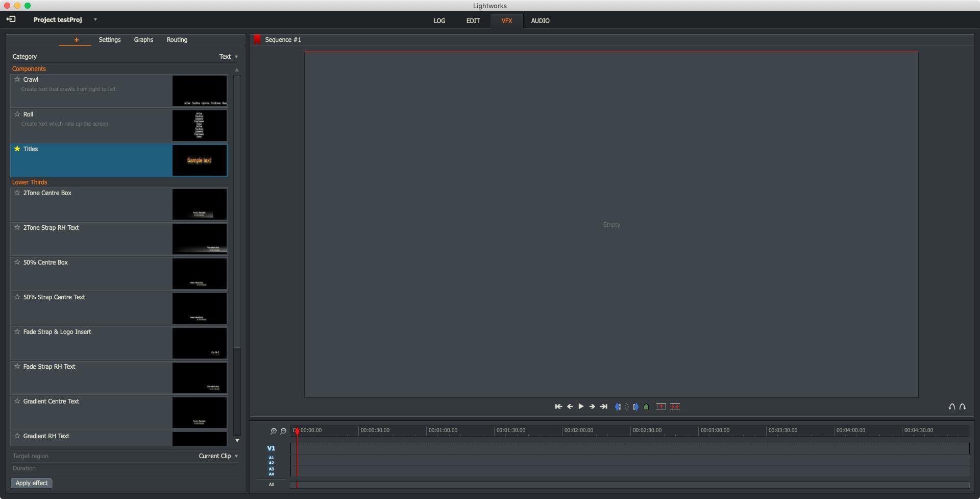Expand the Project testProj dropdown arrow
This screenshot has width=980, height=499.
(95, 19)
